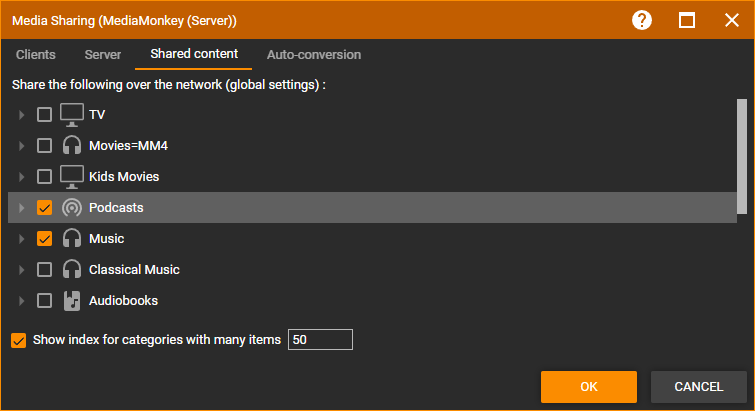Expand the Music tree node arrow
The image size is (755, 411).
22,239
